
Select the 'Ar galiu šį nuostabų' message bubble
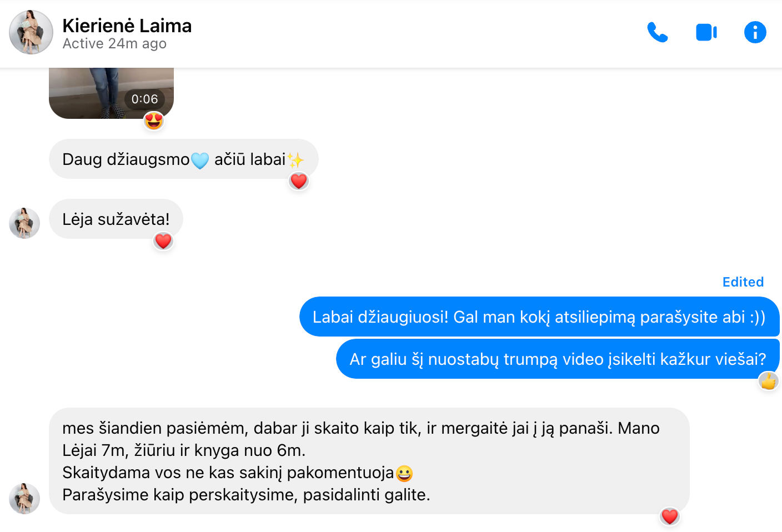click(558, 359)
